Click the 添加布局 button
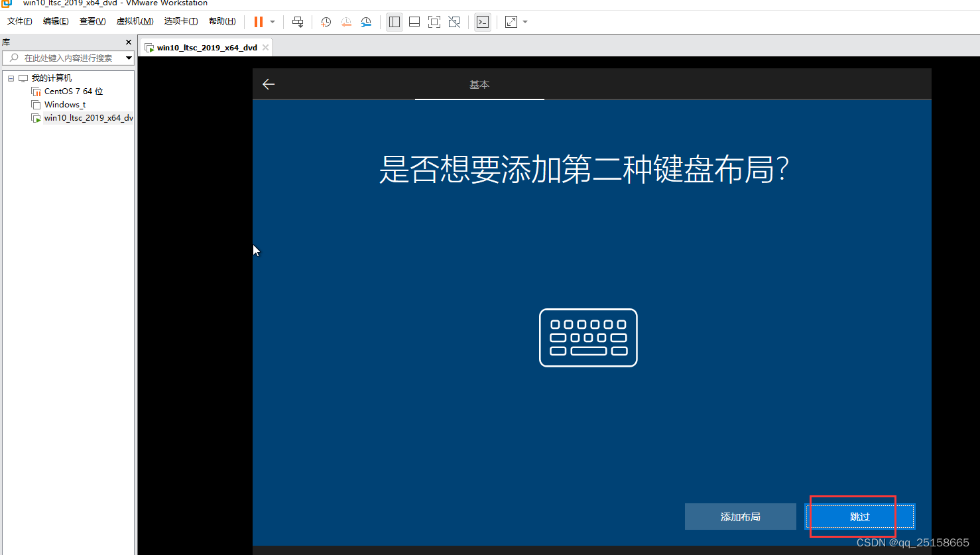This screenshot has height=555, width=980. (741, 517)
